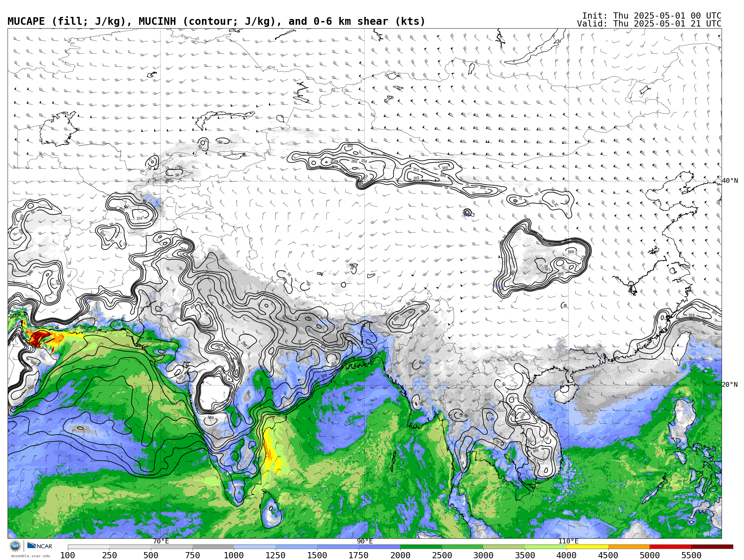This screenshot has height=560, width=744.
Task: Click the colorbar value 2500
Action: tap(442, 556)
